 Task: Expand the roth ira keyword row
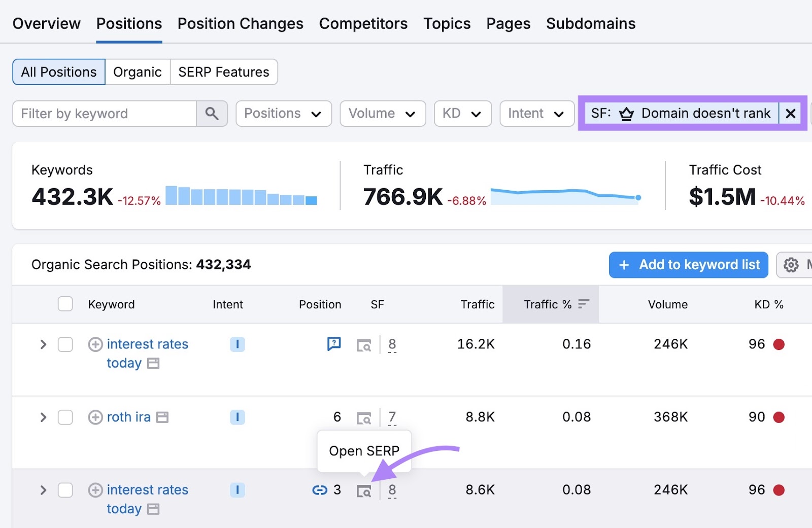(x=43, y=417)
